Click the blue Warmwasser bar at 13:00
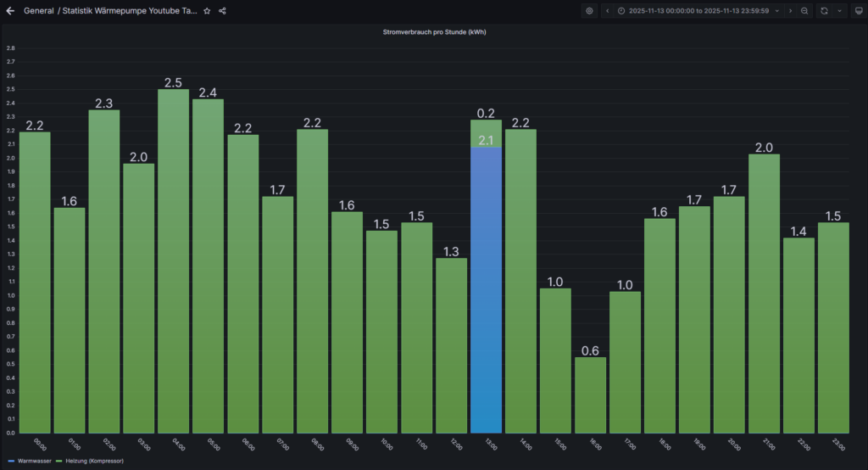 tap(486, 288)
